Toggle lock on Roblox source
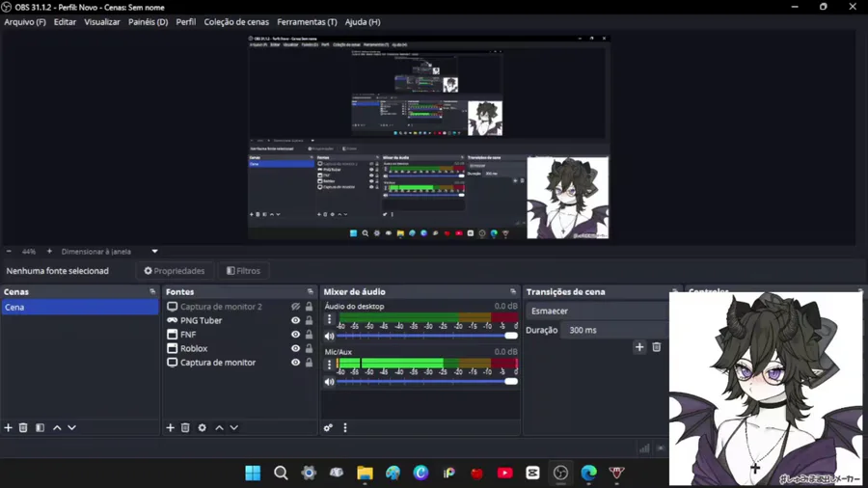This screenshot has width=868, height=488. pos(309,348)
